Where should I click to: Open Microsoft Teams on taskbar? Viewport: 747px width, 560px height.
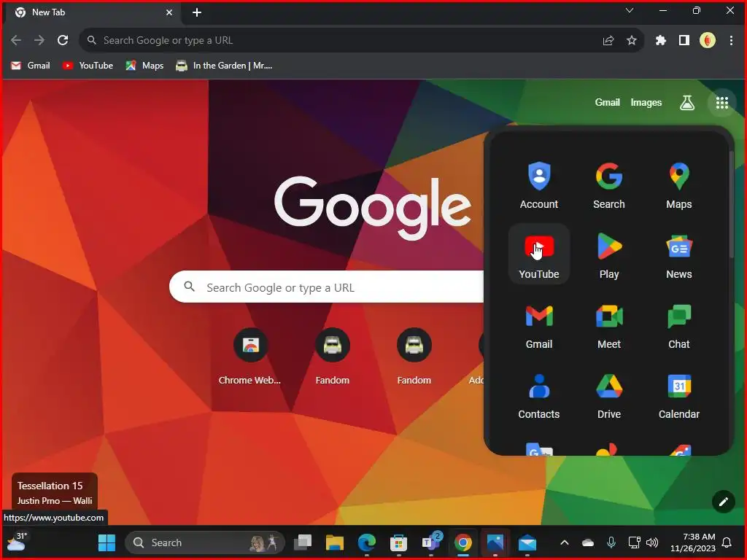430,542
